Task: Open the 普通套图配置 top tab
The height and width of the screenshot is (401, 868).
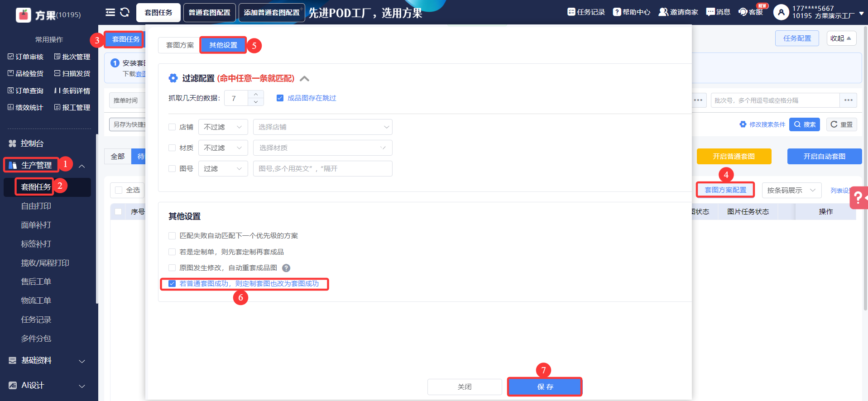Action: 210,13
